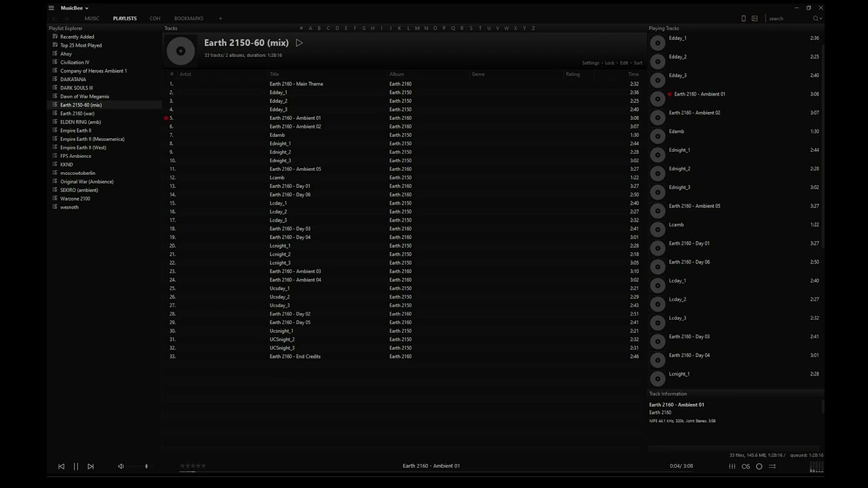Click the Sort playlist link
Image resolution: width=868 pixels, height=488 pixels.
pyautogui.click(x=638, y=63)
